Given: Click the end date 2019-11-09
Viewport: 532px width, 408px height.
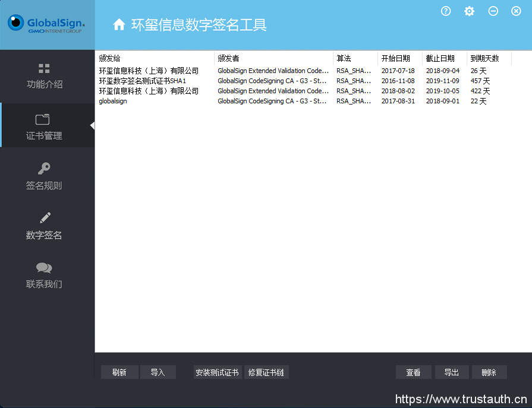Looking at the screenshot, I should (x=443, y=81).
